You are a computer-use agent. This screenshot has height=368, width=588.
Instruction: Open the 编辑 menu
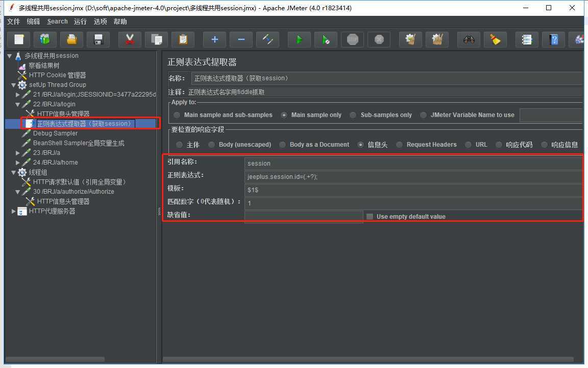coord(33,21)
